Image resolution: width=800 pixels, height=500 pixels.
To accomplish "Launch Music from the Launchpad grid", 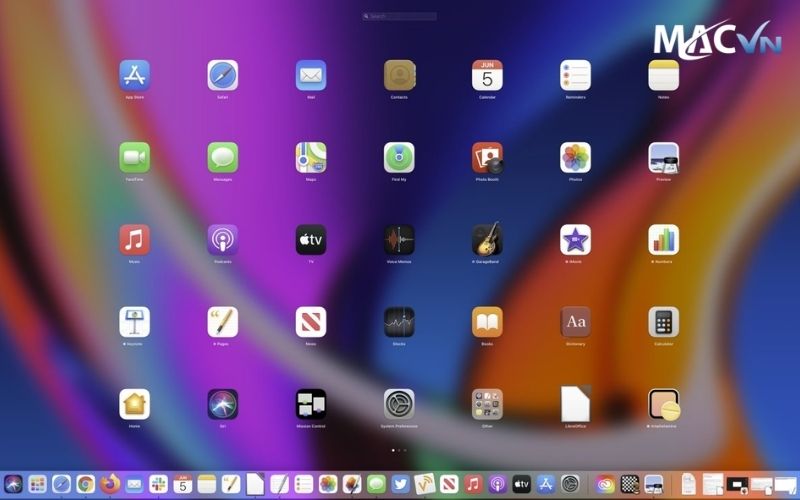I will [x=135, y=240].
